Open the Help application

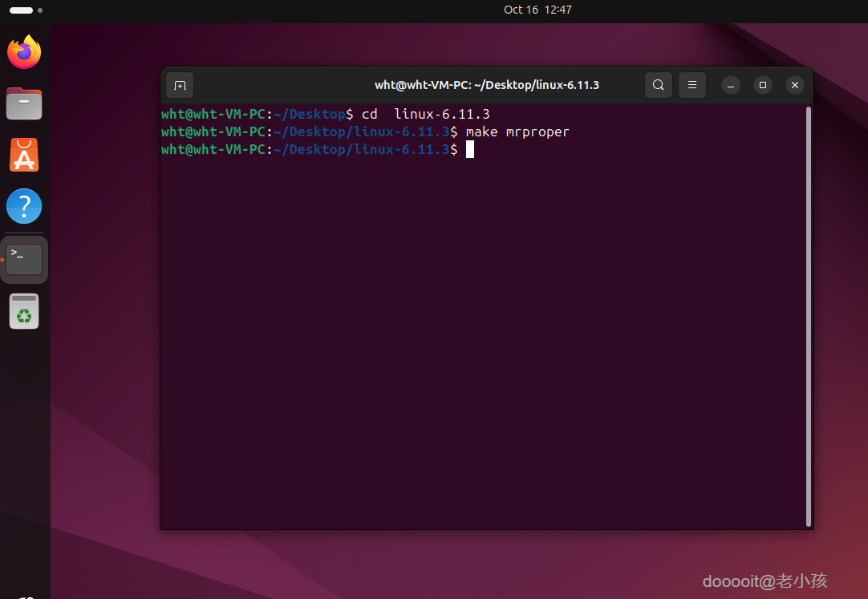coord(24,206)
